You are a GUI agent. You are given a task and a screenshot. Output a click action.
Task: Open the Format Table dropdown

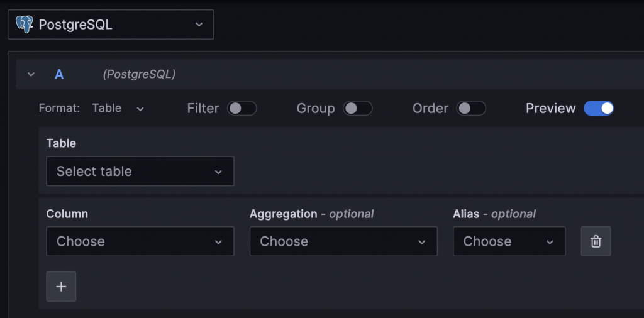[118, 108]
